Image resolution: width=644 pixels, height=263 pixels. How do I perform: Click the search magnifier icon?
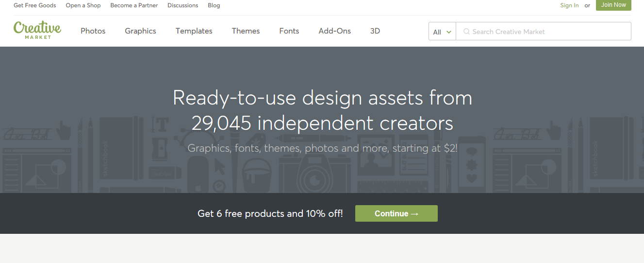(466, 32)
